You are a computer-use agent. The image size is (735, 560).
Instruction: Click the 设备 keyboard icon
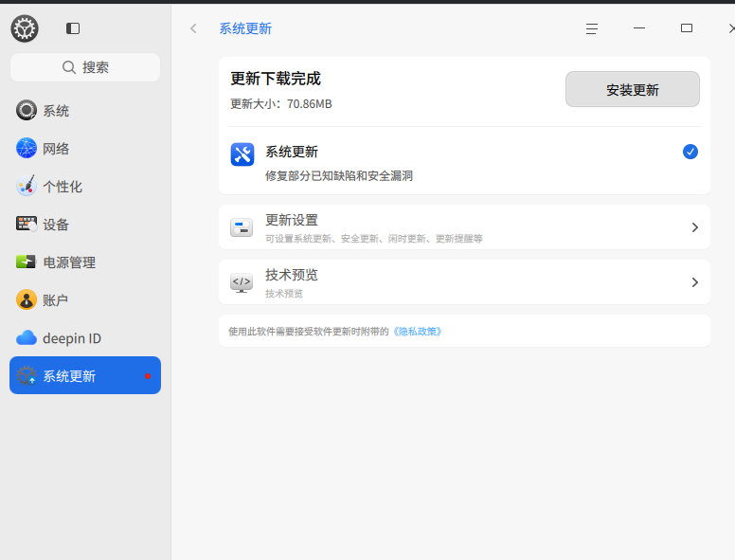(27, 224)
